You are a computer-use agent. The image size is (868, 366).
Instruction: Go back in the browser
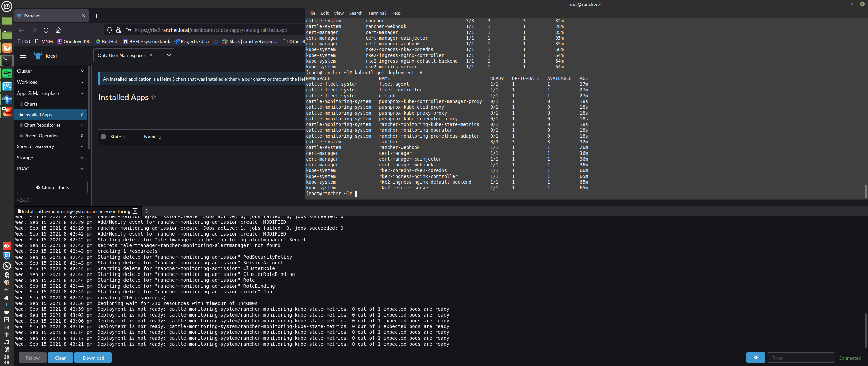click(22, 30)
